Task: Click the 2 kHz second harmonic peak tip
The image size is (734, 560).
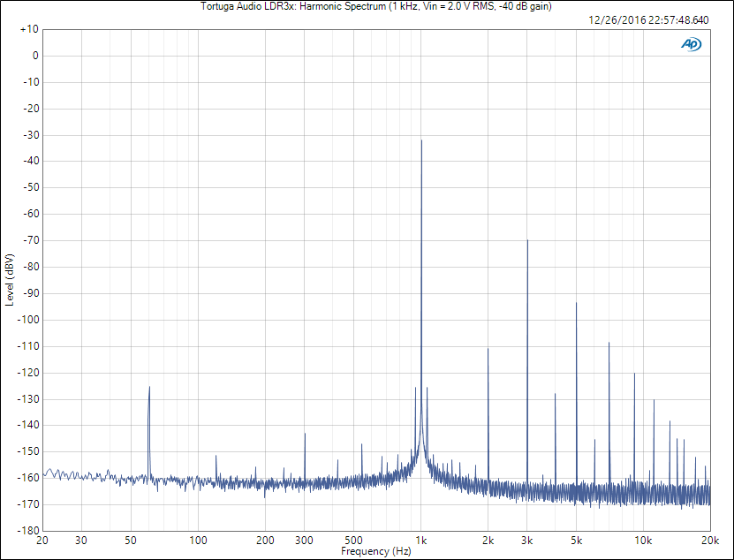Action: (x=488, y=349)
